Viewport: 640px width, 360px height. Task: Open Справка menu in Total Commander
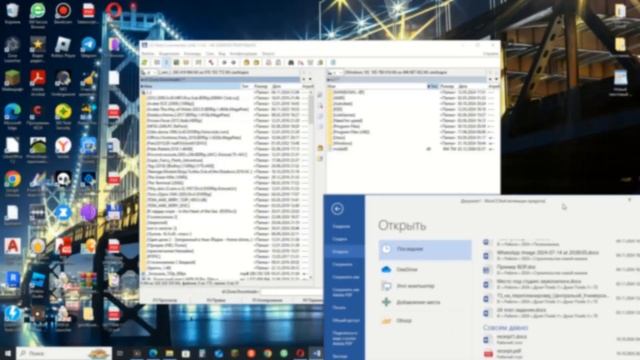click(491, 53)
